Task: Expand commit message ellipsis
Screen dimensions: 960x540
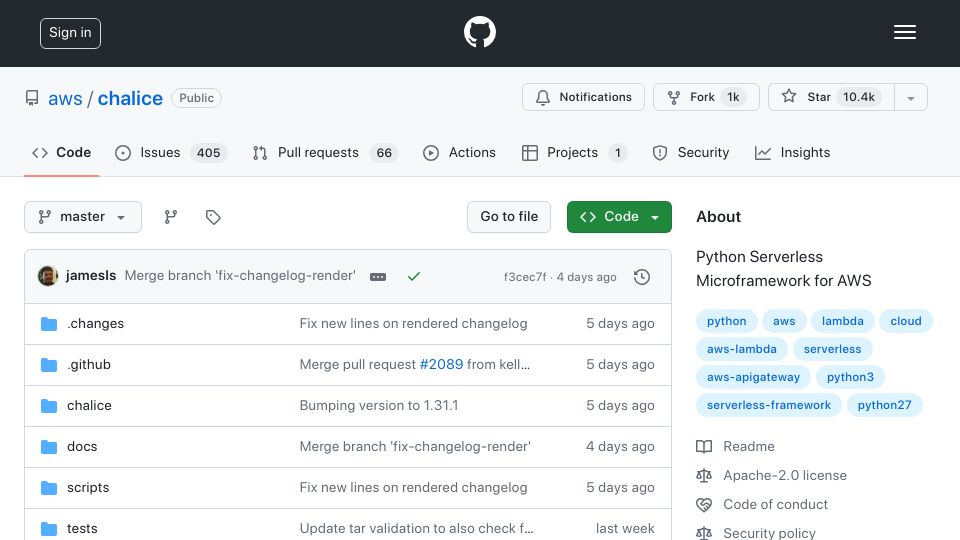Action: tap(378, 277)
